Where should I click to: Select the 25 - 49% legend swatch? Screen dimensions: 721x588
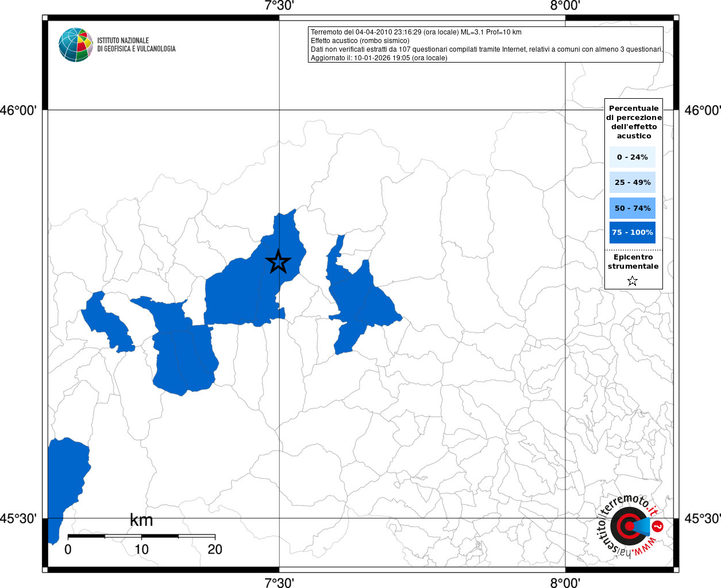pos(632,183)
